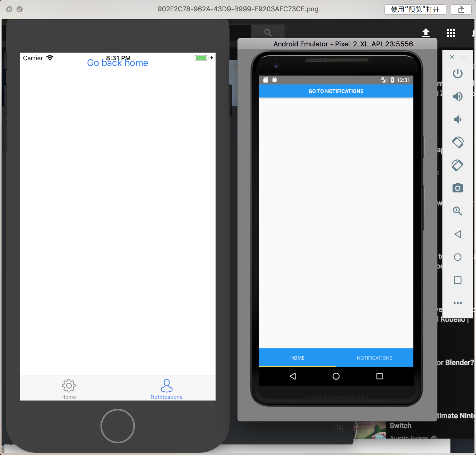The width and height of the screenshot is (476, 455).
Task: Click the Overview square in emulator sidebar
Action: (458, 280)
